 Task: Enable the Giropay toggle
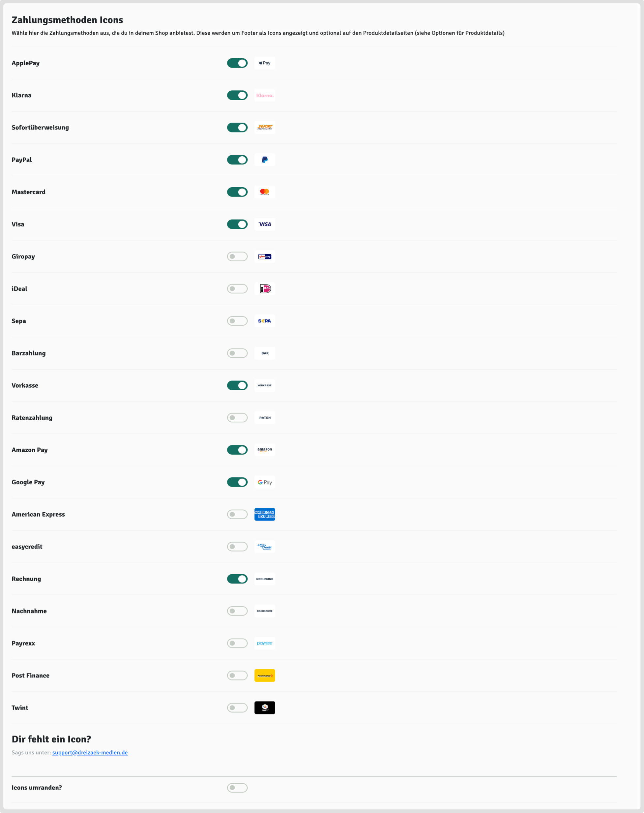point(237,256)
